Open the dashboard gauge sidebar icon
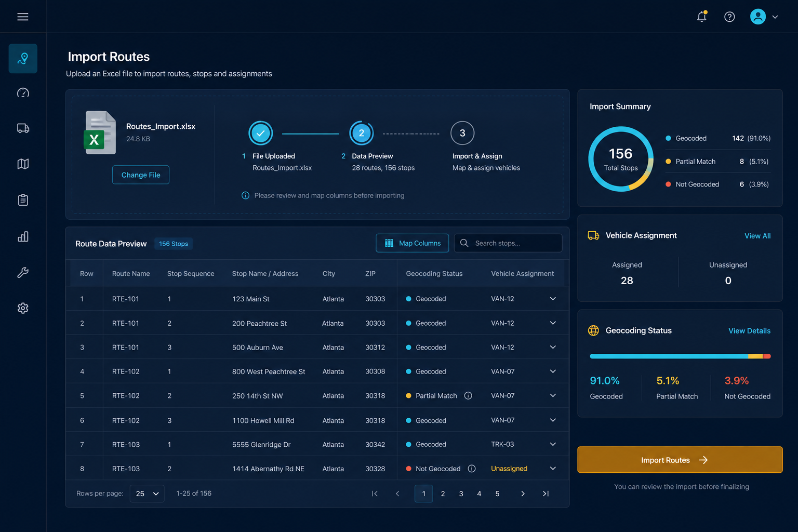Image resolution: width=798 pixels, height=532 pixels. [23, 93]
